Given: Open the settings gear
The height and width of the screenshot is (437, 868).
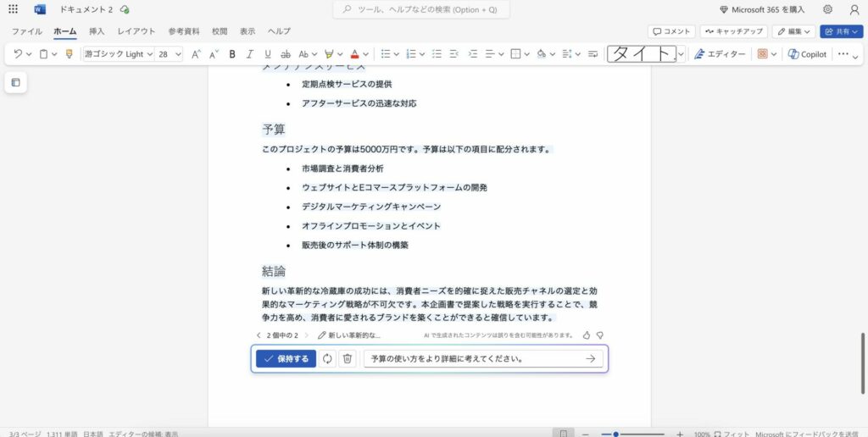Looking at the screenshot, I should (827, 9).
